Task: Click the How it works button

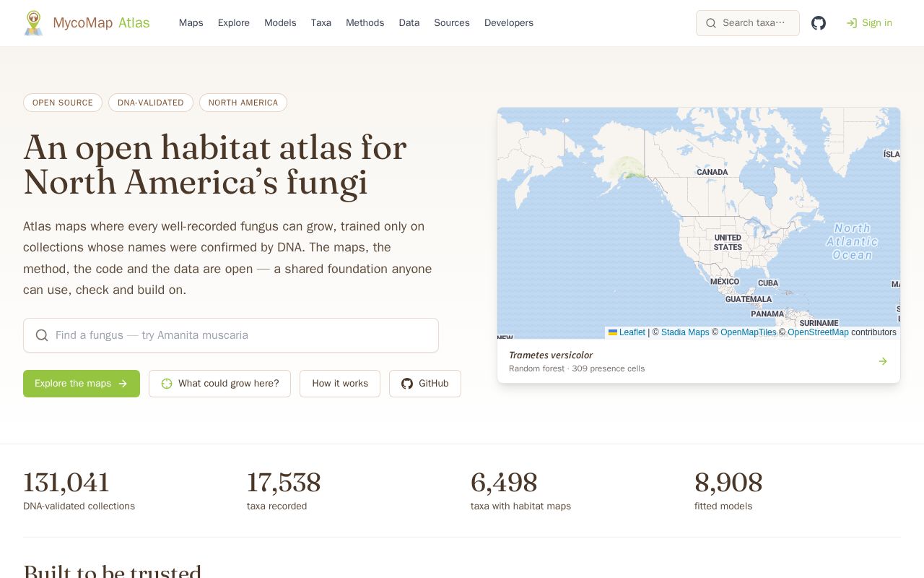Action: (x=340, y=384)
